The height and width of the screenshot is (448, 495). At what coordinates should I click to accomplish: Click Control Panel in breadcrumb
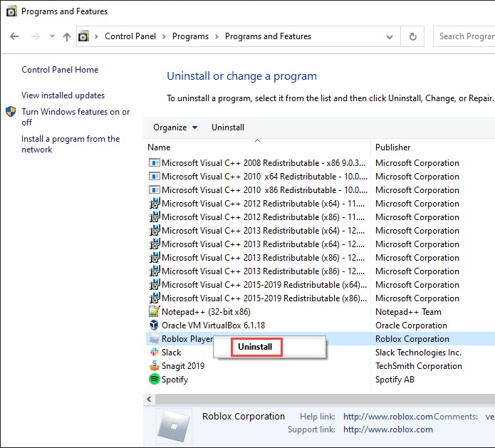[130, 36]
